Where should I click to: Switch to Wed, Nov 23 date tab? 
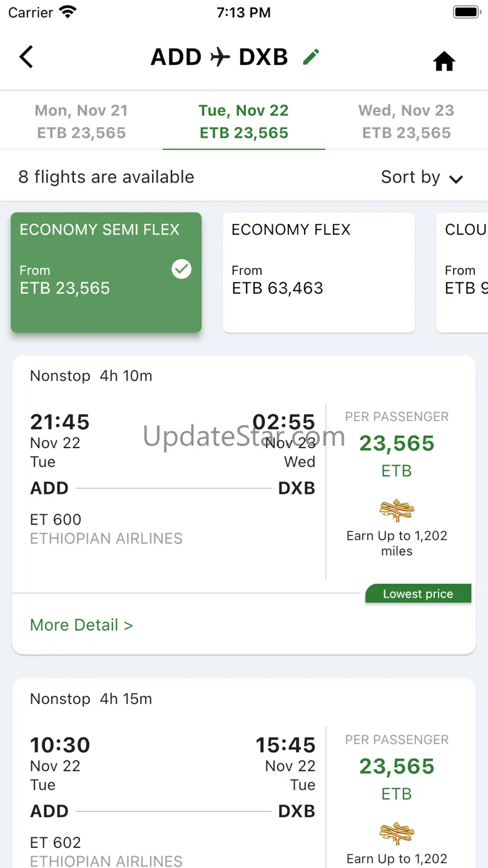[x=406, y=121]
